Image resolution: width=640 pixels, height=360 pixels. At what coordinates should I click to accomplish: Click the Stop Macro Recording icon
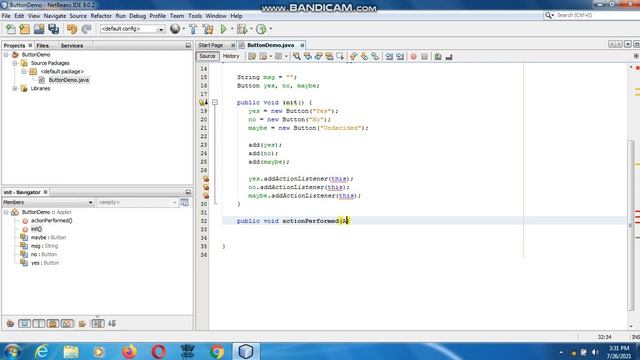(424, 57)
